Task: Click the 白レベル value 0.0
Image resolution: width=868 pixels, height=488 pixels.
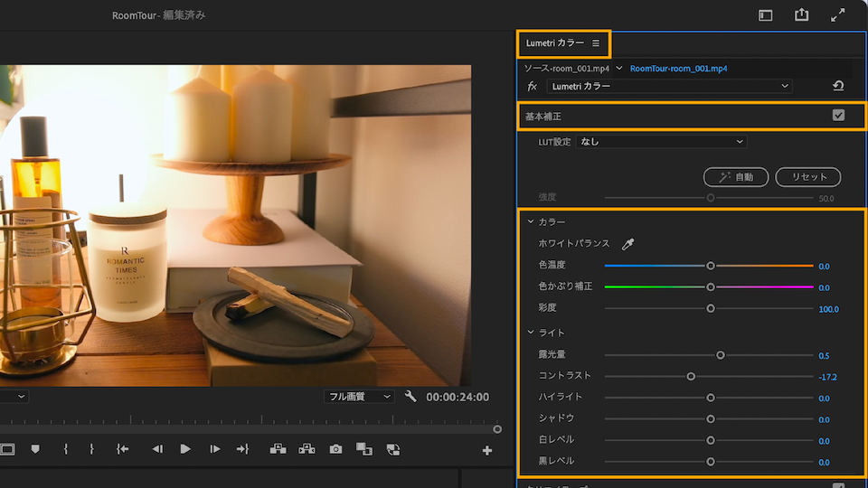Action: [x=824, y=441]
